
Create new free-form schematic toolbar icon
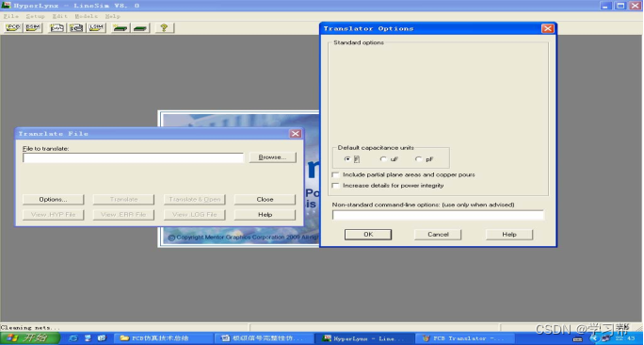point(57,27)
